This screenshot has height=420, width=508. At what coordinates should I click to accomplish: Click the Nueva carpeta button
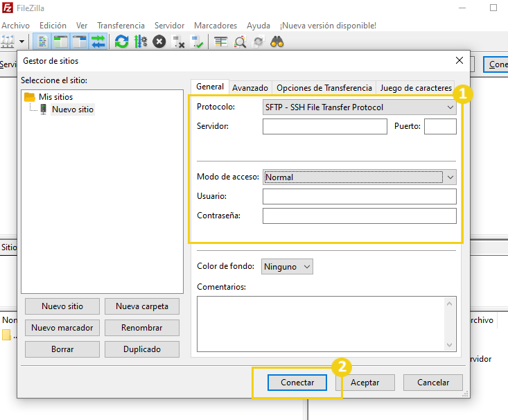(x=142, y=306)
